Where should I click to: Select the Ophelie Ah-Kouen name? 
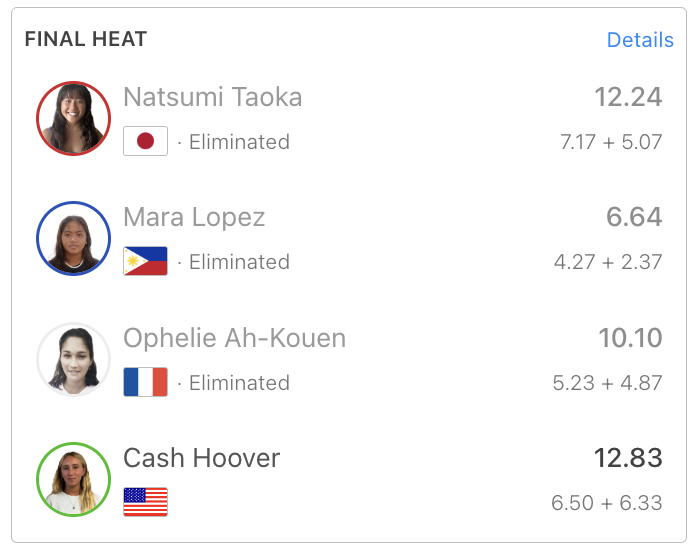pos(234,338)
